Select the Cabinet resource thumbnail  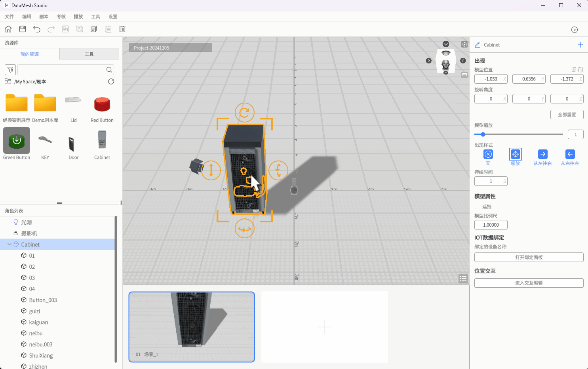pyautogui.click(x=102, y=145)
